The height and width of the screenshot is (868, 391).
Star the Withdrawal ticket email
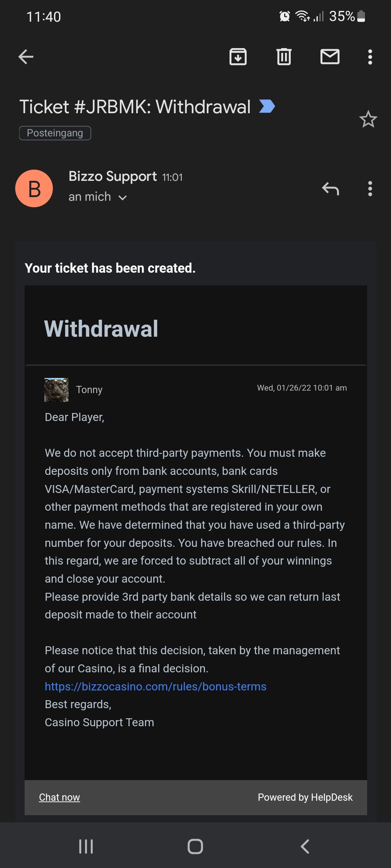(x=368, y=119)
